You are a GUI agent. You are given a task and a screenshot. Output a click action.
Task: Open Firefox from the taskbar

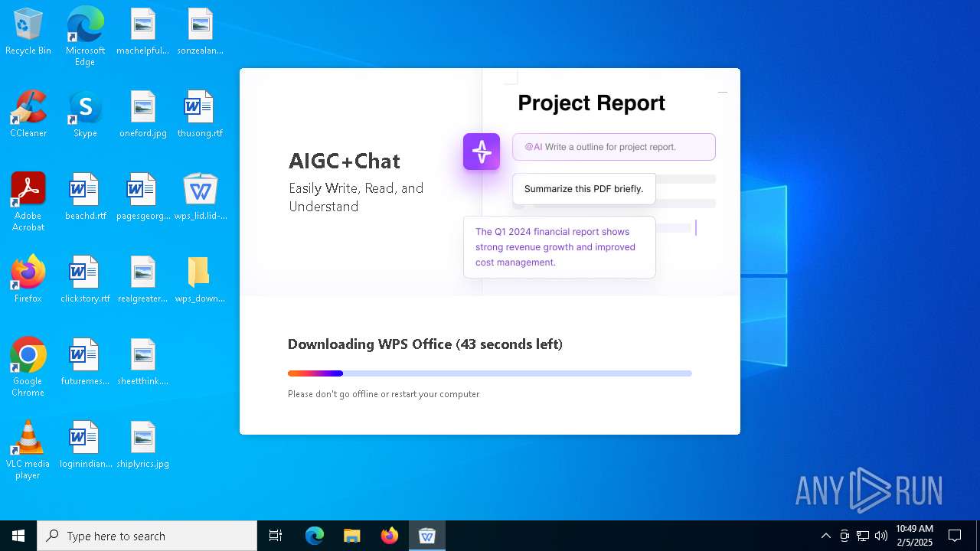[x=390, y=536]
